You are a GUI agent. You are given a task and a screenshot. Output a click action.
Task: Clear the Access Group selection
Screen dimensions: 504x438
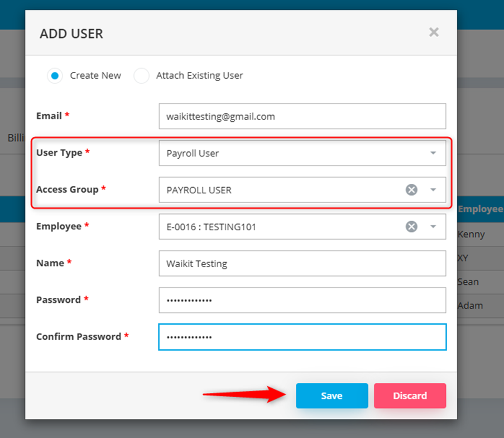coord(411,190)
